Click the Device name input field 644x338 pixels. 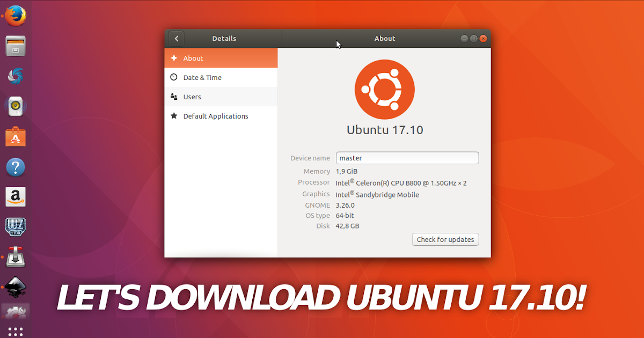pos(407,158)
